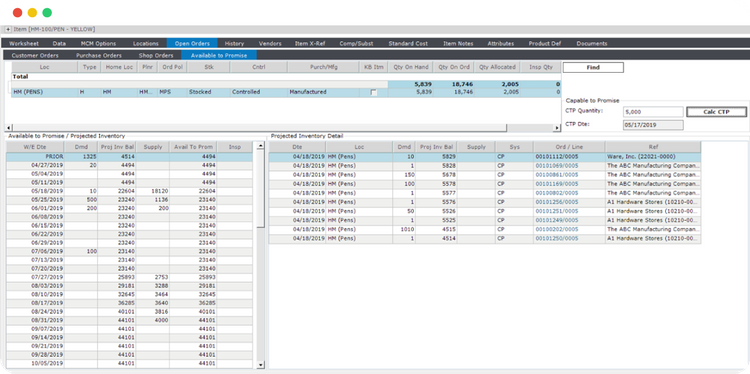Switch to the Data tab
750x374 pixels.
(x=59, y=43)
